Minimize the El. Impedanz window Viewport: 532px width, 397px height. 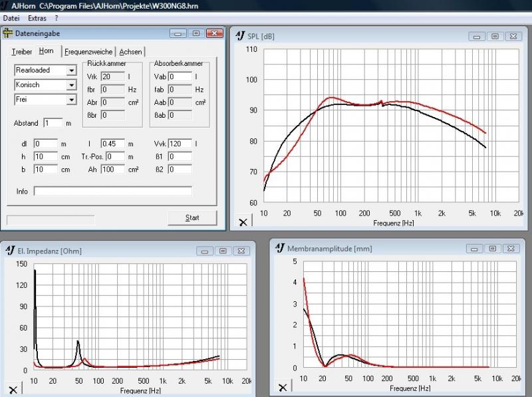click(x=205, y=251)
